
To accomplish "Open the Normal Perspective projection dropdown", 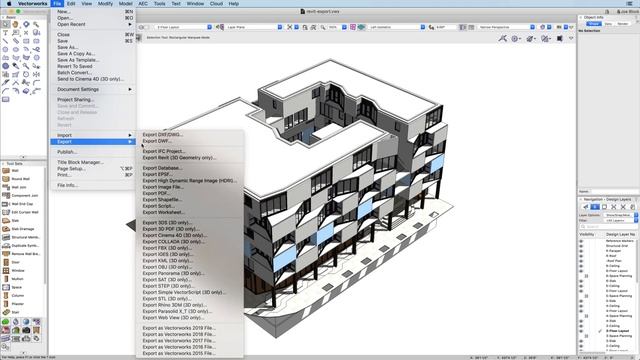I will [506, 27].
